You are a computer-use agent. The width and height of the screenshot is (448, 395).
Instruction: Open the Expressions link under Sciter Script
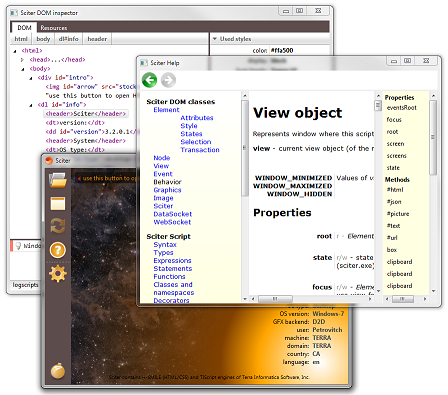172,261
